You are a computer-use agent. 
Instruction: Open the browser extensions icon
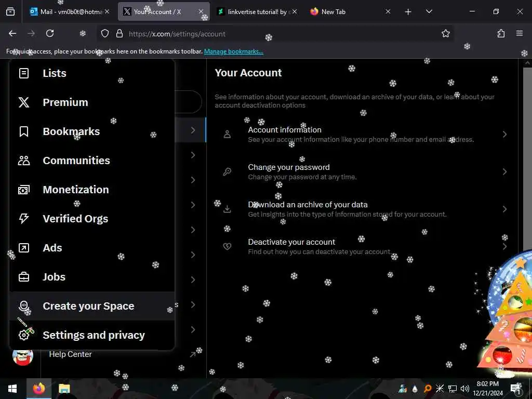(501, 33)
